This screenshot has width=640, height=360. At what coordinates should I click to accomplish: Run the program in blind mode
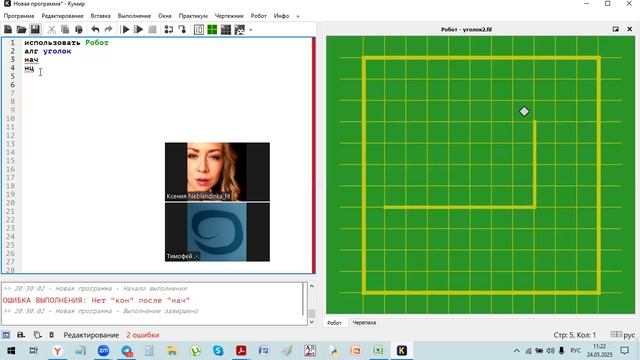pos(139,29)
